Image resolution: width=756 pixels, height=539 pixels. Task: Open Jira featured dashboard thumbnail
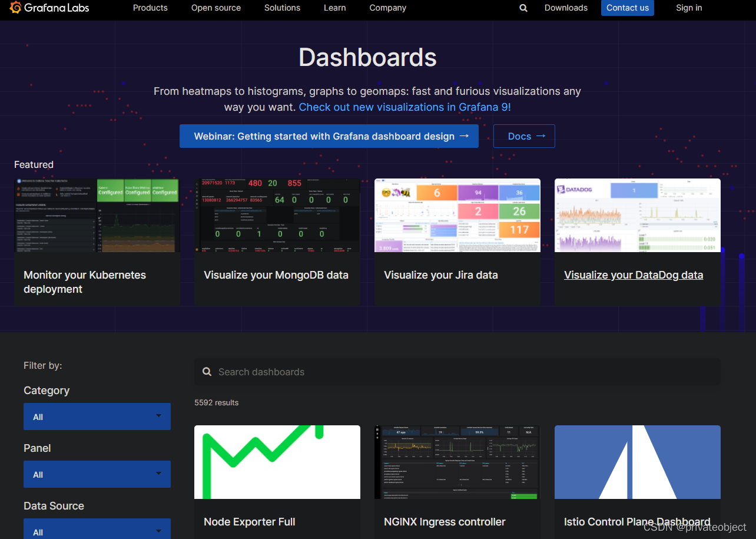457,216
